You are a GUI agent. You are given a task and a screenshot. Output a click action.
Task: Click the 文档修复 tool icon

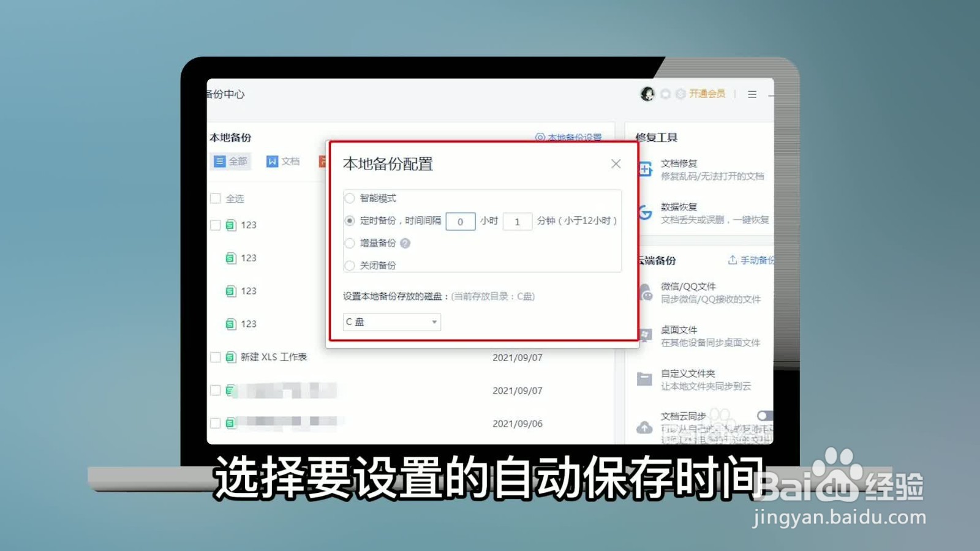tap(645, 170)
